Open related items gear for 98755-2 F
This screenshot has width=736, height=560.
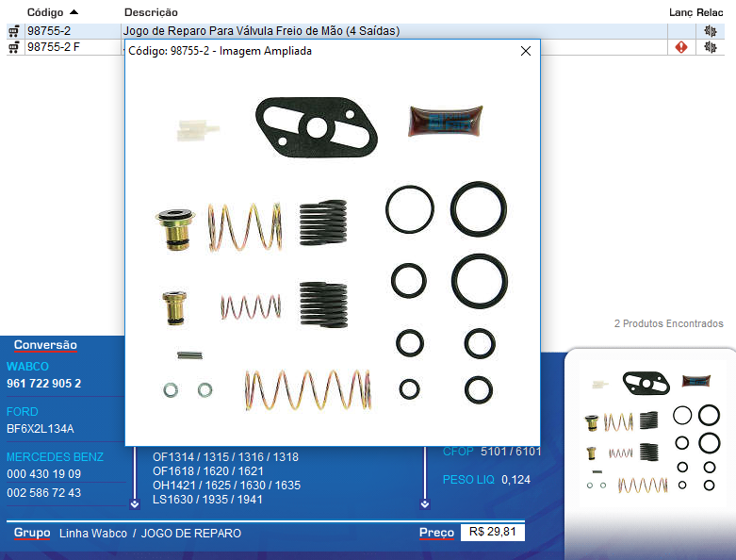click(711, 47)
